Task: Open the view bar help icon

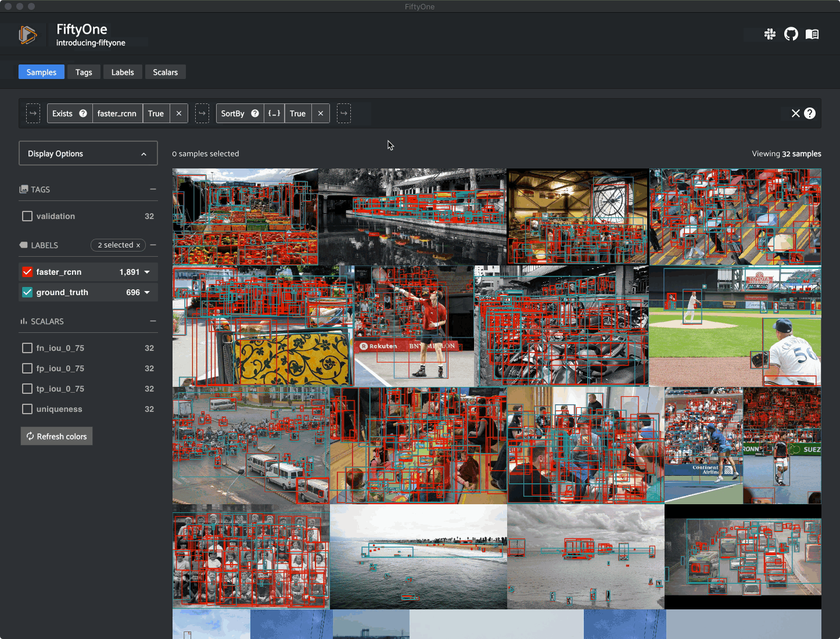Action: pyautogui.click(x=810, y=113)
